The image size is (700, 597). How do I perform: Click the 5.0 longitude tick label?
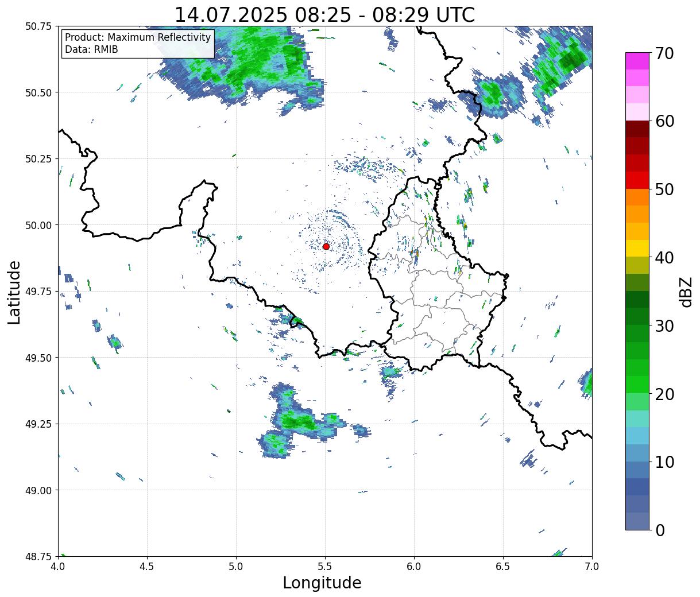pyautogui.click(x=236, y=567)
